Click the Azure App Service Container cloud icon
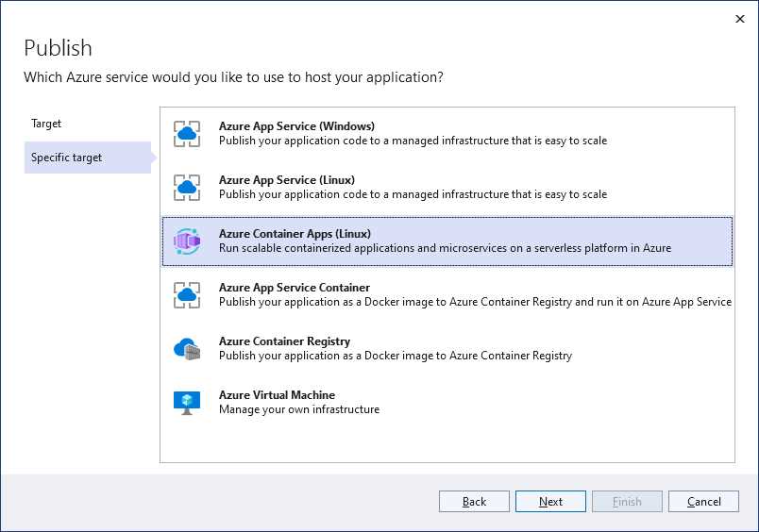 (x=187, y=294)
